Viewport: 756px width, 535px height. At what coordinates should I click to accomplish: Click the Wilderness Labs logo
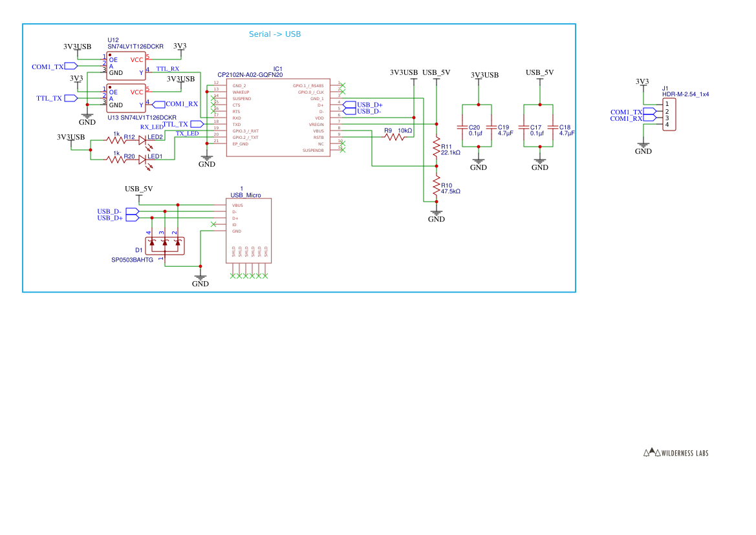(676, 453)
